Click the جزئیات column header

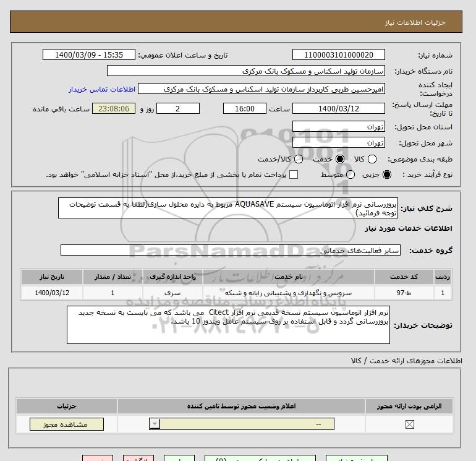click(67, 407)
